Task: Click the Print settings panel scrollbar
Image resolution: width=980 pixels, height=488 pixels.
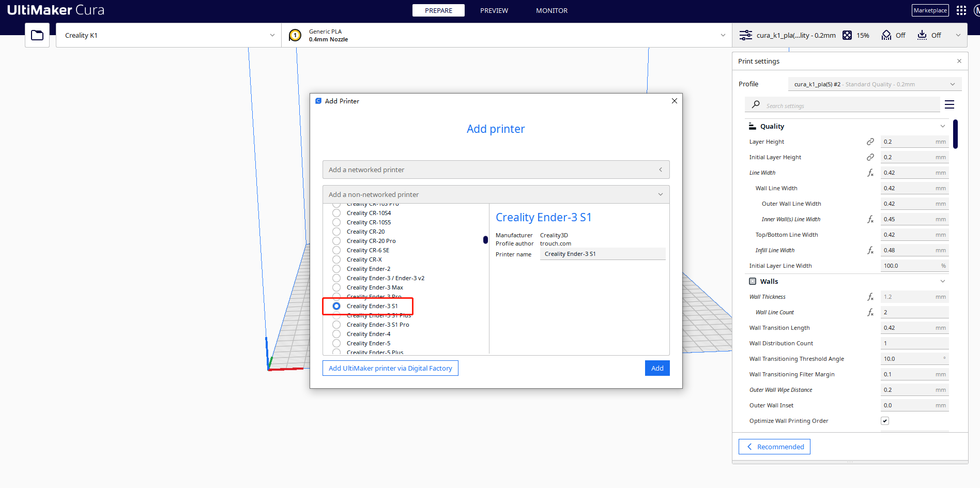Action: pos(956,134)
